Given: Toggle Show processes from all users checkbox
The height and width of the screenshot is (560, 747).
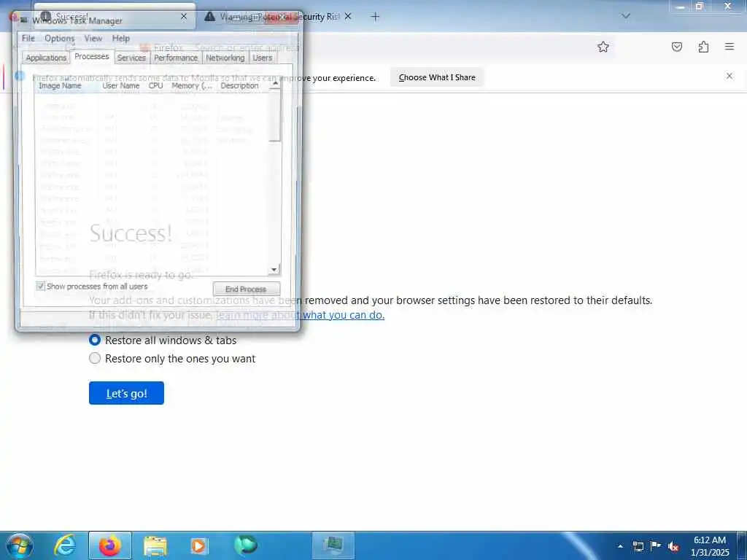Looking at the screenshot, I should pos(41,286).
